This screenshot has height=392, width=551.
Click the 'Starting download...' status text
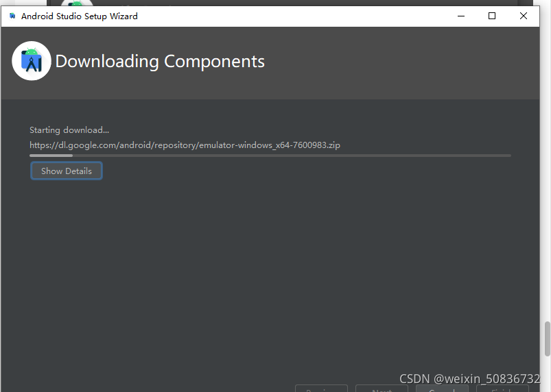click(69, 130)
